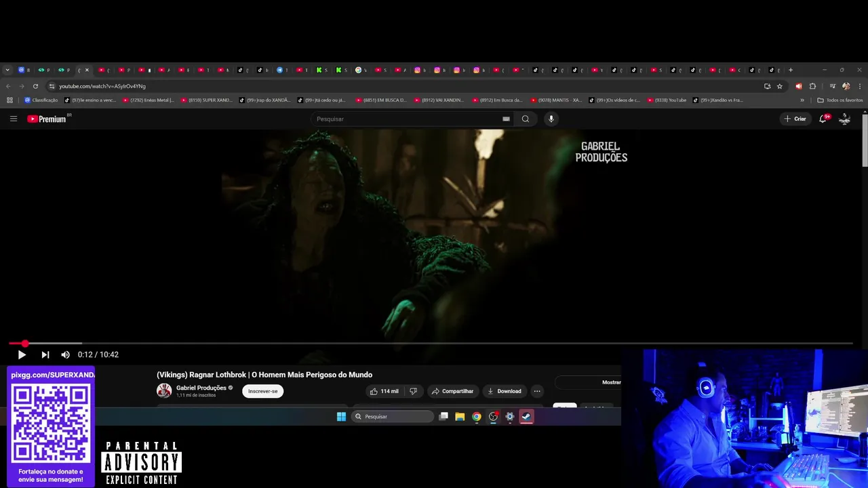Open the Extensions puzzle icon
The image size is (868, 488).
(812, 86)
